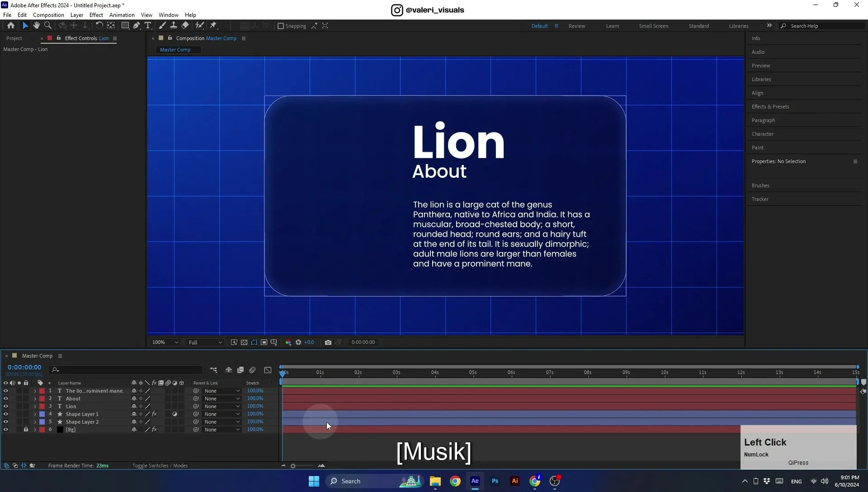The width and height of the screenshot is (868, 492).
Task: Toggle visibility of Shape Layer 2
Action: (x=5, y=422)
